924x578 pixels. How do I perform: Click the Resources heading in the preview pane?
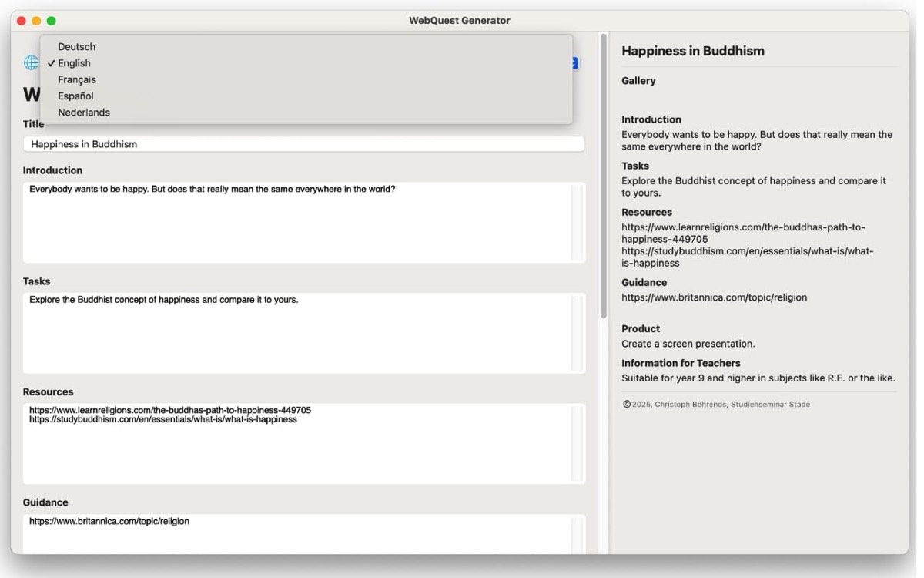(x=647, y=212)
